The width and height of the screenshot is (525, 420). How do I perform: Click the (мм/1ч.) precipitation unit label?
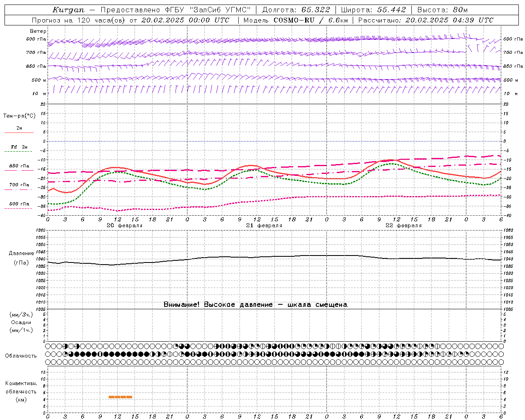21,330
